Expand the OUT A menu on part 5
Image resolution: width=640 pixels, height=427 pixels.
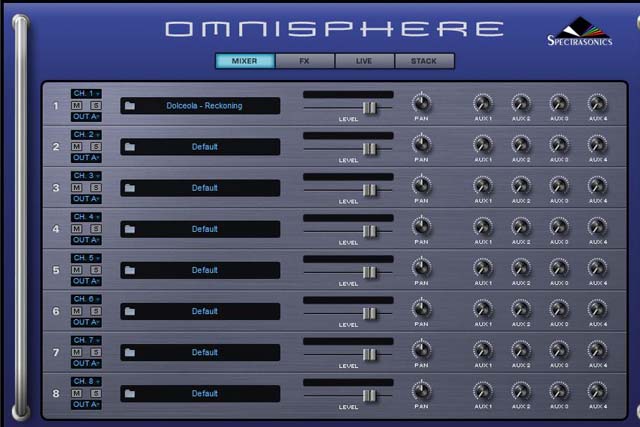coord(86,281)
